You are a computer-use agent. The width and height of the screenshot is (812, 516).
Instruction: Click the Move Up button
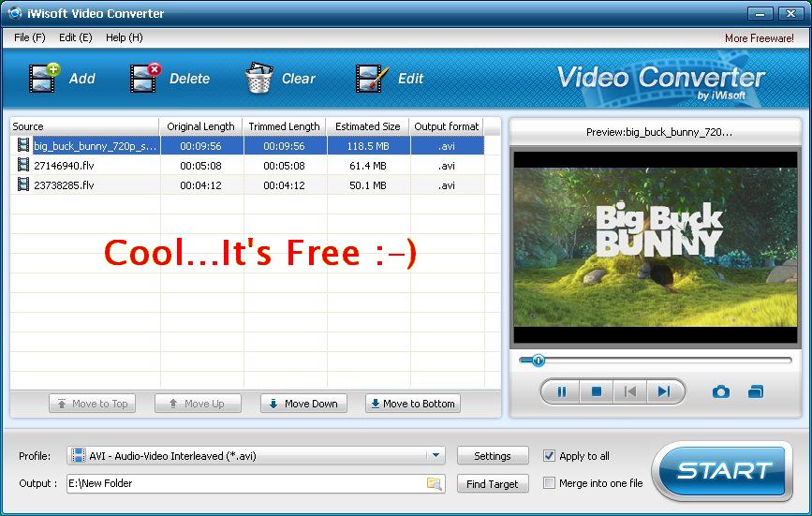pyautogui.click(x=198, y=404)
